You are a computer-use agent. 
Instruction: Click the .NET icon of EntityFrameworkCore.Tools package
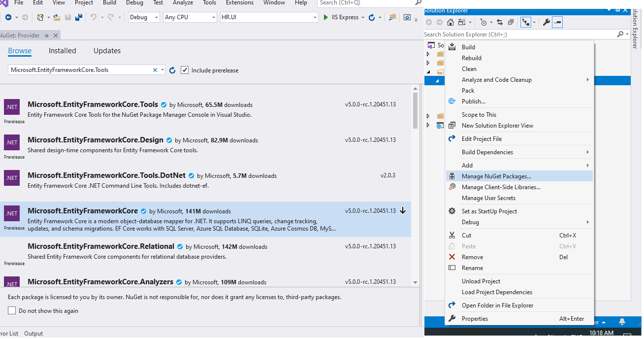tap(12, 107)
